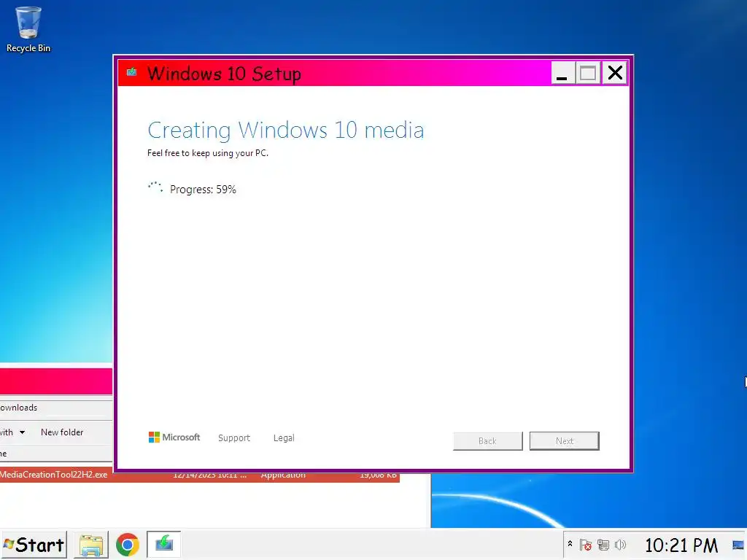
Task: Maximize the Windows 10 Setup window
Action: 588,73
